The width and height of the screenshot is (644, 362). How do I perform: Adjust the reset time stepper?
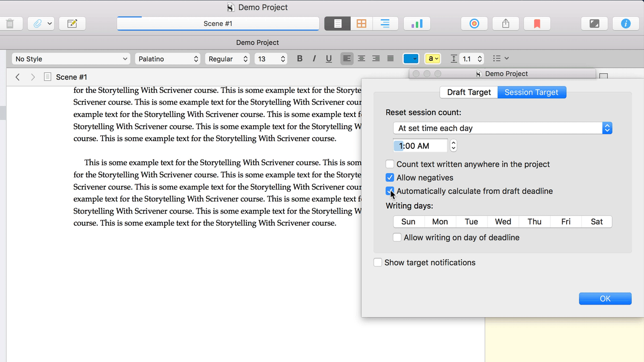[x=453, y=146]
